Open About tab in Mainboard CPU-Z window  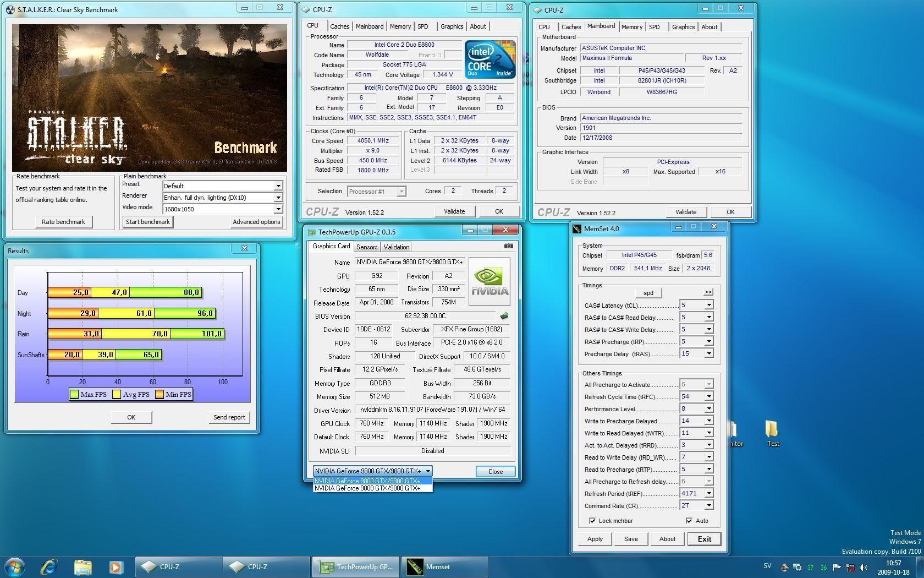tap(710, 27)
